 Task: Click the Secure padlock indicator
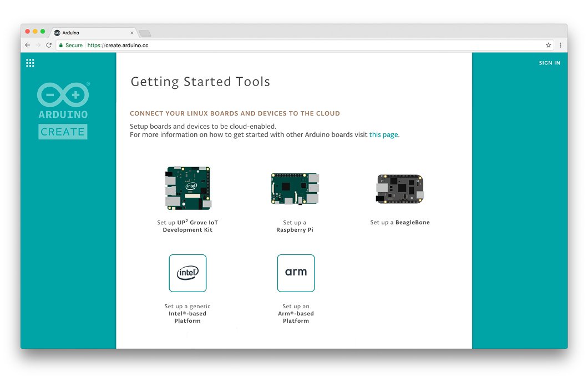pyautogui.click(x=61, y=45)
